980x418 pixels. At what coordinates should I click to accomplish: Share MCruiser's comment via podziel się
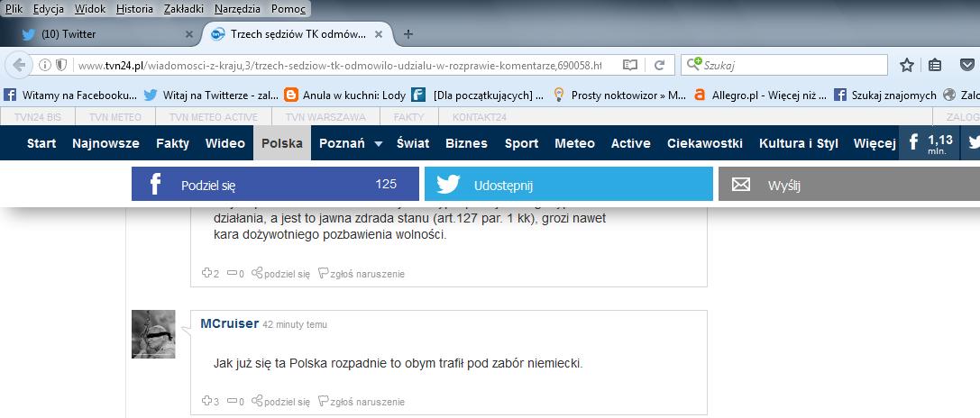(x=280, y=402)
